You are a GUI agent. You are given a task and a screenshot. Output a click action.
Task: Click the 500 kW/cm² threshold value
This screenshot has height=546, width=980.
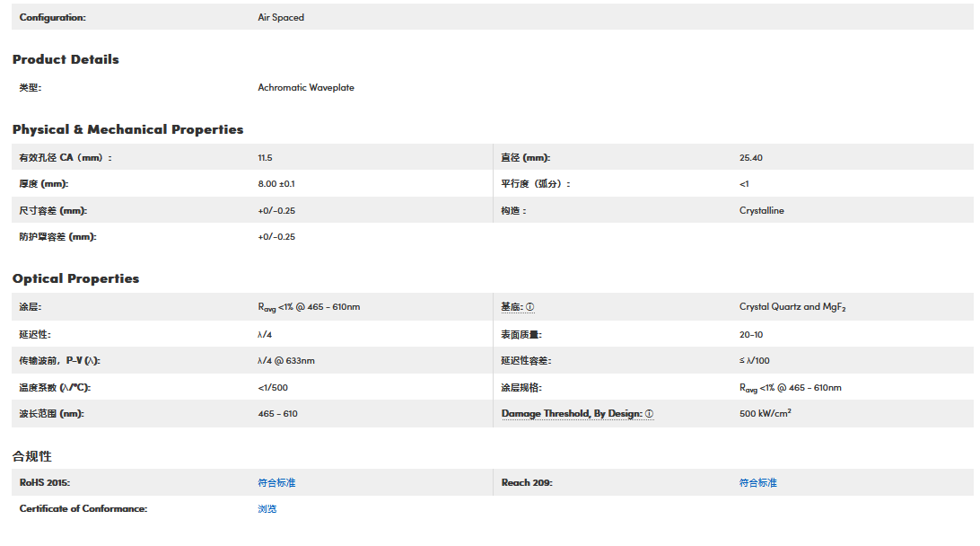765,414
